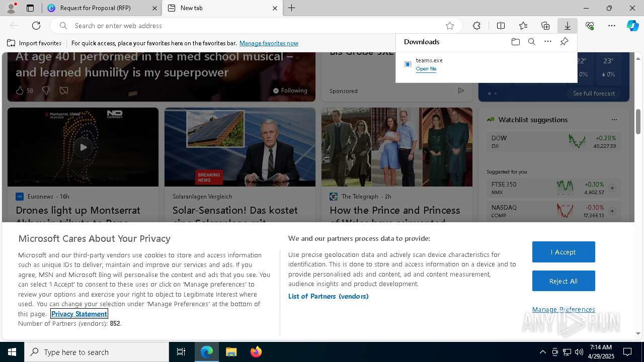Open the volume control icon
This screenshot has width=644, height=362.
coord(579,352)
